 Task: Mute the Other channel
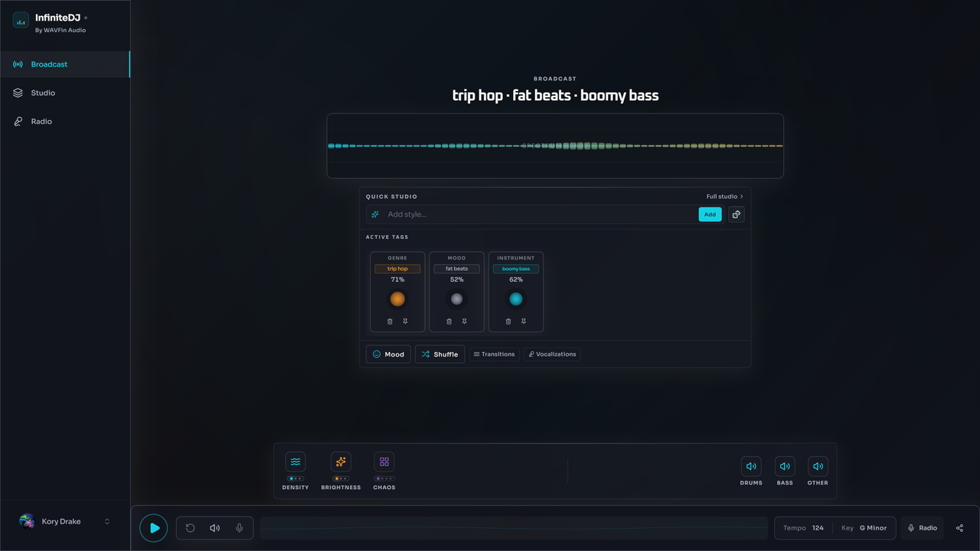pos(818,466)
